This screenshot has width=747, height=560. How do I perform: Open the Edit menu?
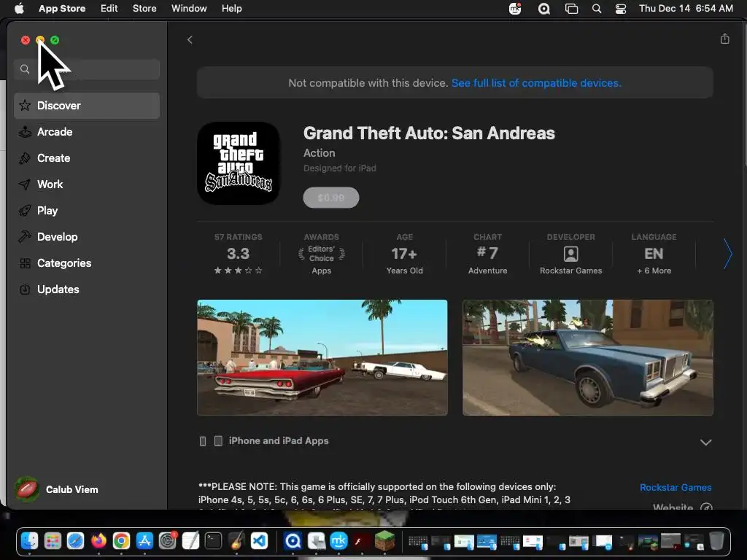(x=109, y=9)
